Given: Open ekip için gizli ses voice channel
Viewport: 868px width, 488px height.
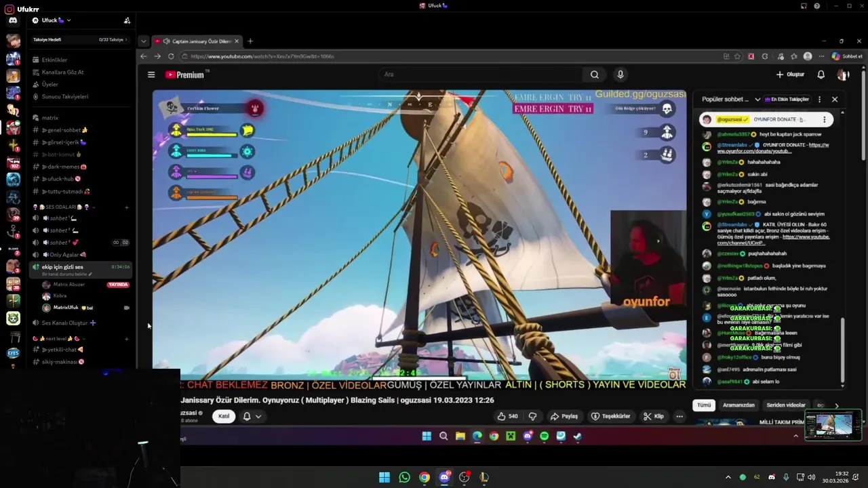Looking at the screenshot, I should point(80,269).
